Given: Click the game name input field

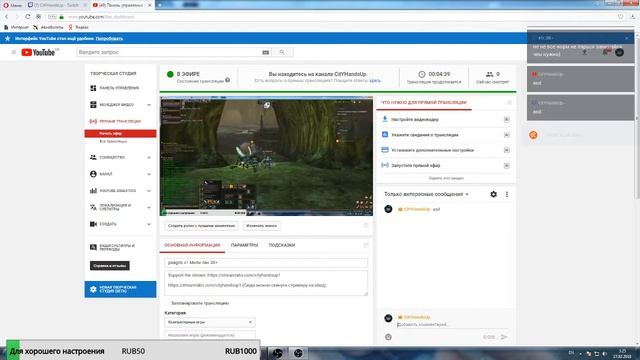Looking at the screenshot, I should [210, 335].
